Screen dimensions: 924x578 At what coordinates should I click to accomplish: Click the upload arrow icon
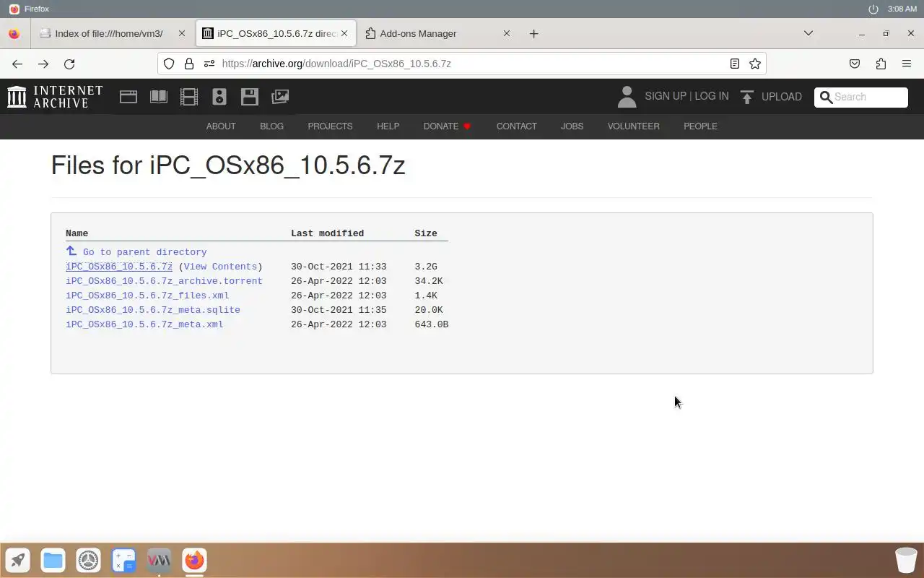point(747,97)
